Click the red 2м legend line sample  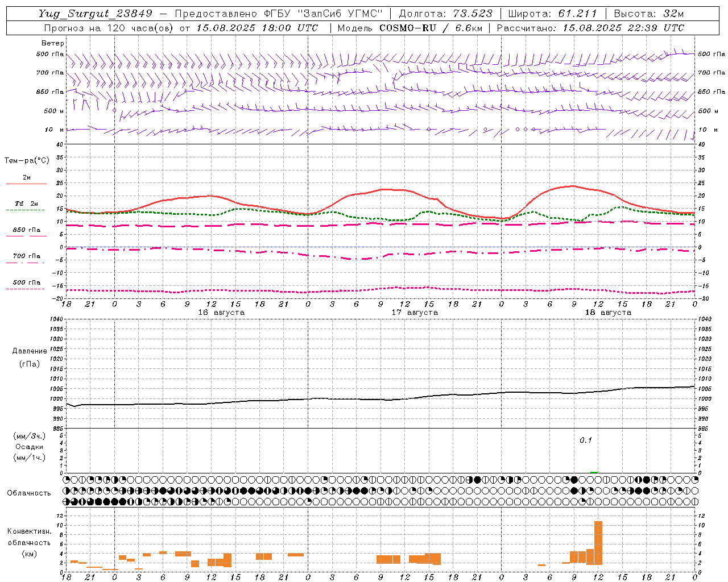26,184
